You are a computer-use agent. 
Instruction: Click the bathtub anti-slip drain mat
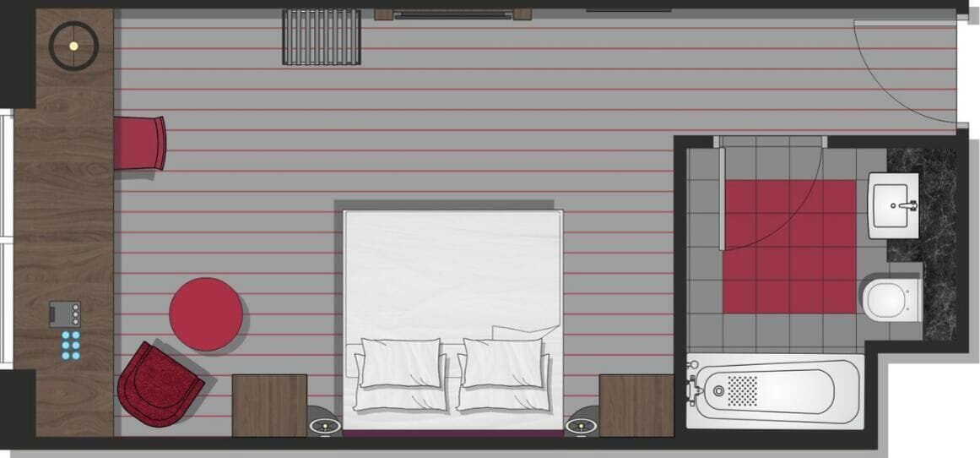tap(743, 390)
